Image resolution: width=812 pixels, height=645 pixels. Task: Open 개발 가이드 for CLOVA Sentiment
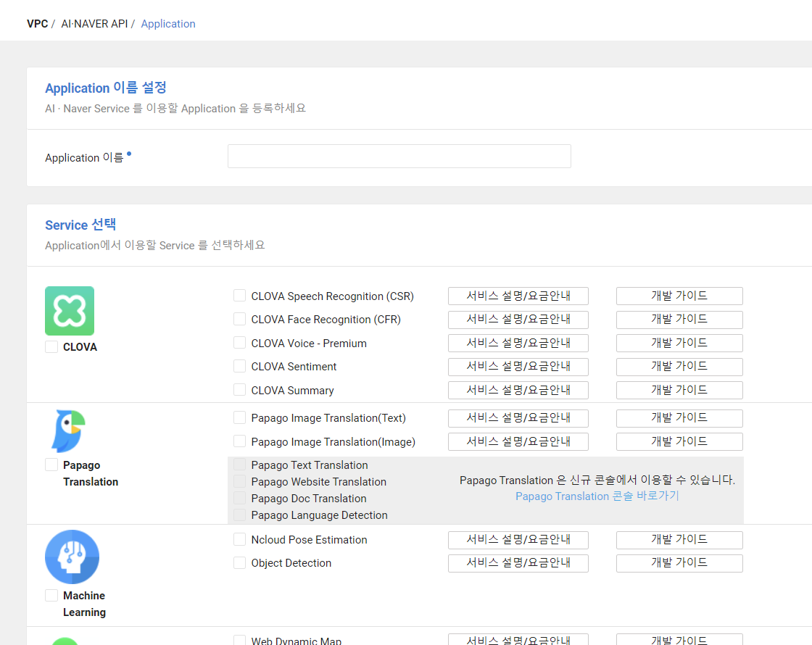[679, 367]
